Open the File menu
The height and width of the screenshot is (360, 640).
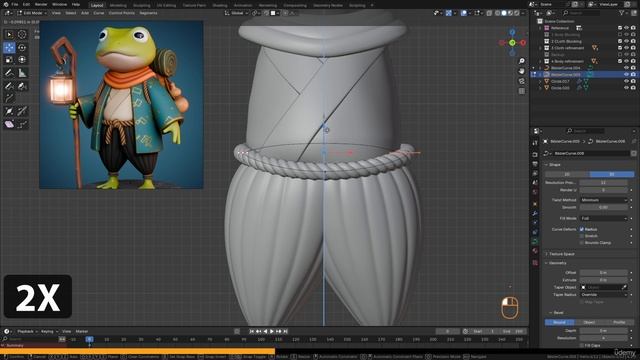(x=15, y=4)
